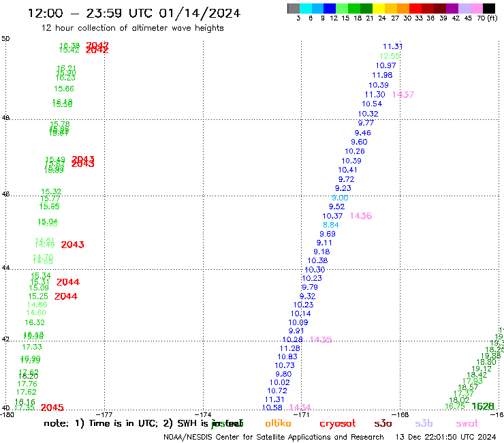Viewport: 504px width, 443px height.
Task: Click the blue 12 ft legend swatch
Action: coord(330,8)
